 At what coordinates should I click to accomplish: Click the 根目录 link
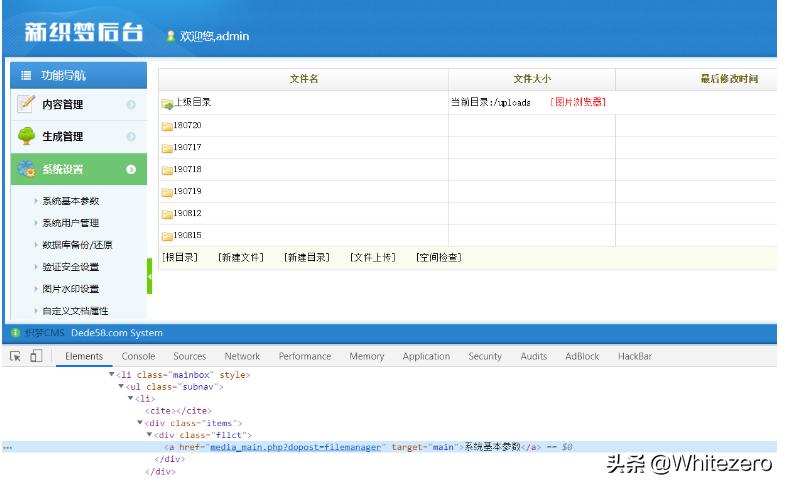coord(180,257)
